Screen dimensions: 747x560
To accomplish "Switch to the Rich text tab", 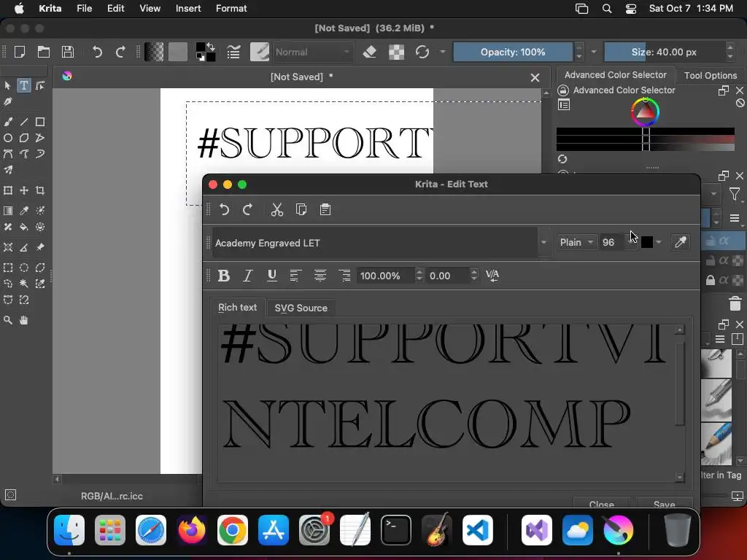I will click(237, 308).
